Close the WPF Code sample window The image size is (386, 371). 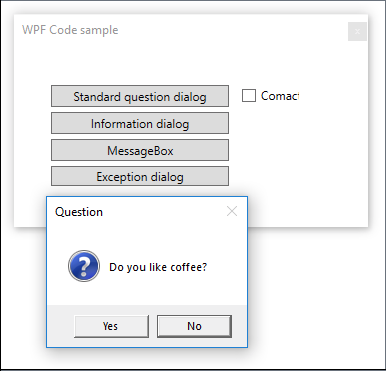click(x=357, y=32)
